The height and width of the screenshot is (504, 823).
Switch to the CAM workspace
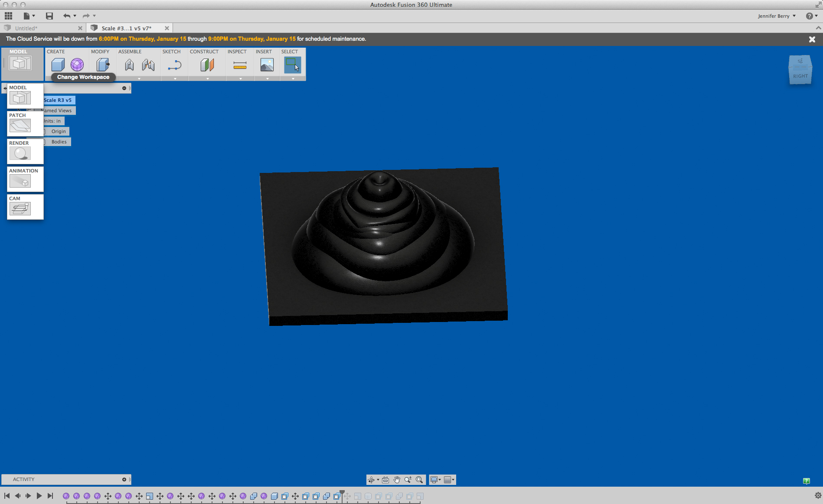click(x=25, y=207)
